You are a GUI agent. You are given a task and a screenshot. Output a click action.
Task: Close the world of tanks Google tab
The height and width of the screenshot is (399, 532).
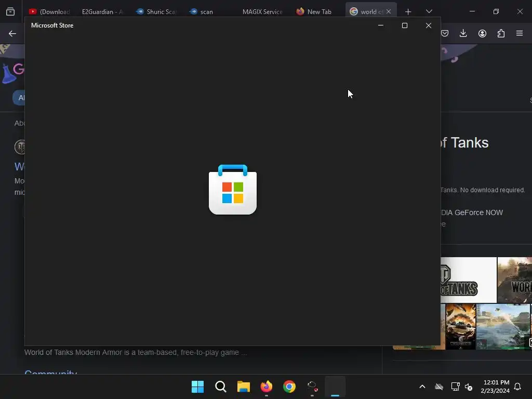tap(389, 11)
